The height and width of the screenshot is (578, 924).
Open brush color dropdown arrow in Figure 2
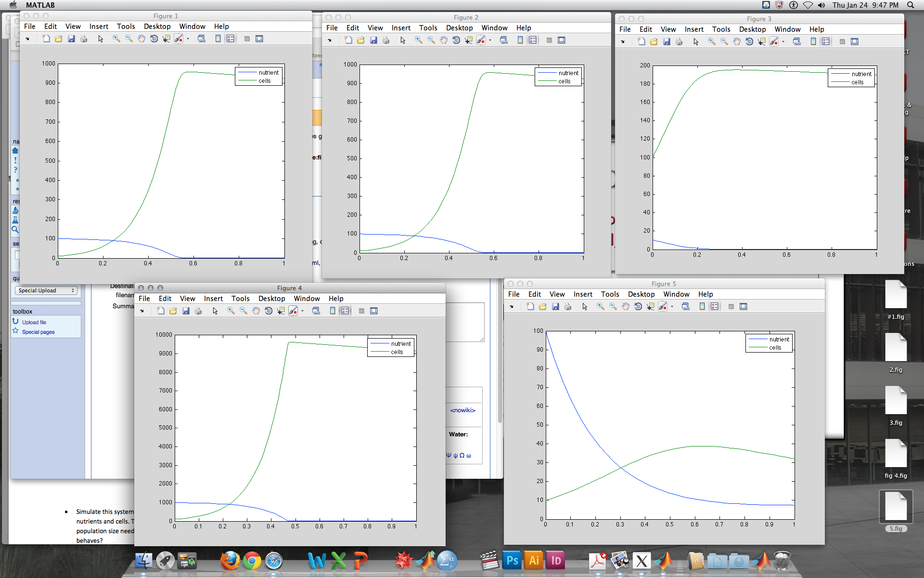(490, 40)
